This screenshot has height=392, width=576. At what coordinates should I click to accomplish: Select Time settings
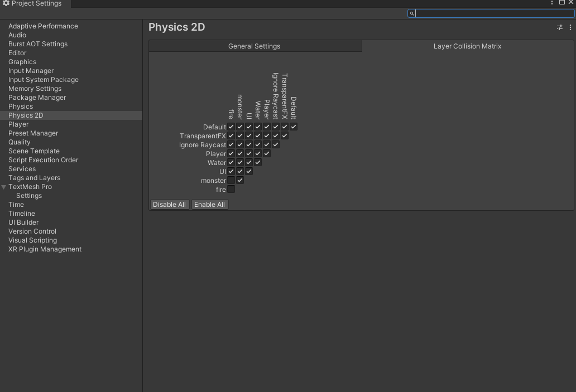tap(16, 205)
